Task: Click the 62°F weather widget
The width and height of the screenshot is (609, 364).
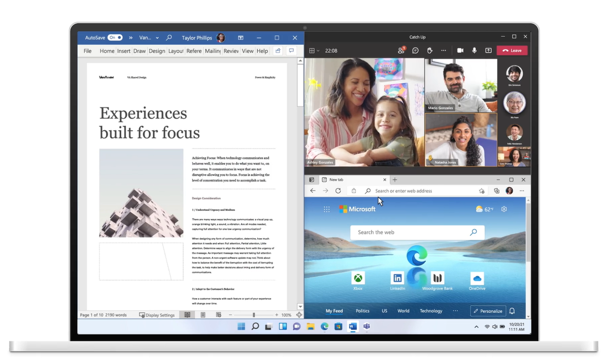Action: coord(484,209)
